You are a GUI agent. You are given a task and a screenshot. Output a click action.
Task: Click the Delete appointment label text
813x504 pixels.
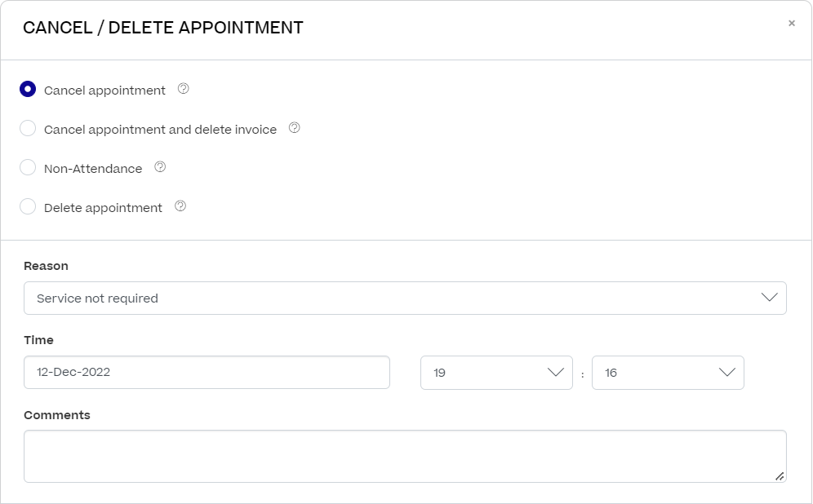point(103,208)
